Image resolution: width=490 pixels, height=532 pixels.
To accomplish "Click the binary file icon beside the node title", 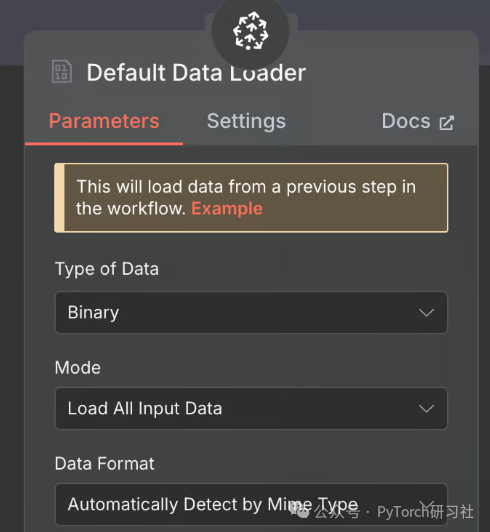I will coord(61,72).
